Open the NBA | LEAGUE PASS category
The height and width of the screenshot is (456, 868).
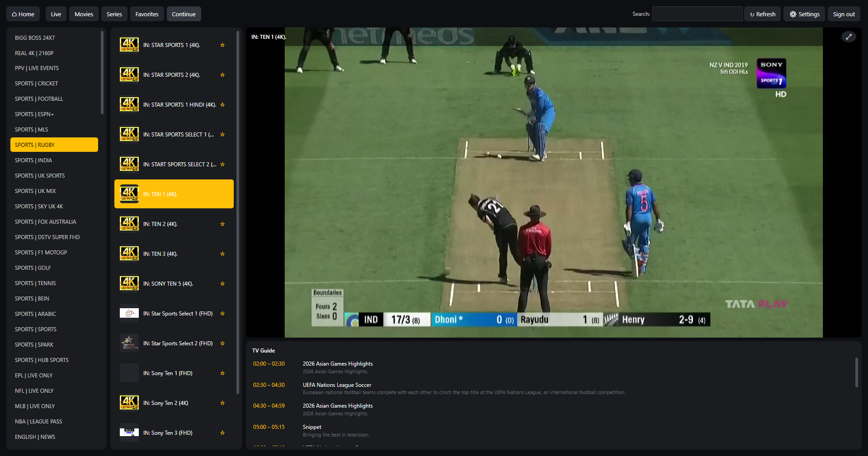tap(54, 422)
